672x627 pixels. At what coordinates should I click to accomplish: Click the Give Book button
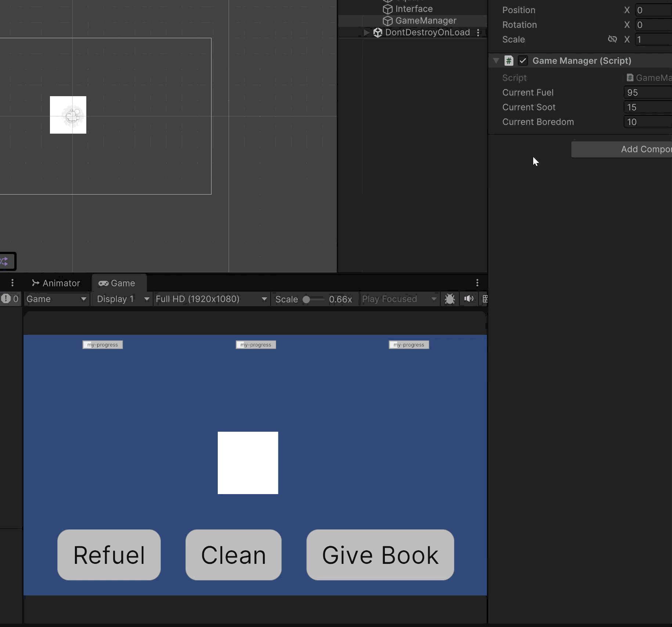pos(380,555)
